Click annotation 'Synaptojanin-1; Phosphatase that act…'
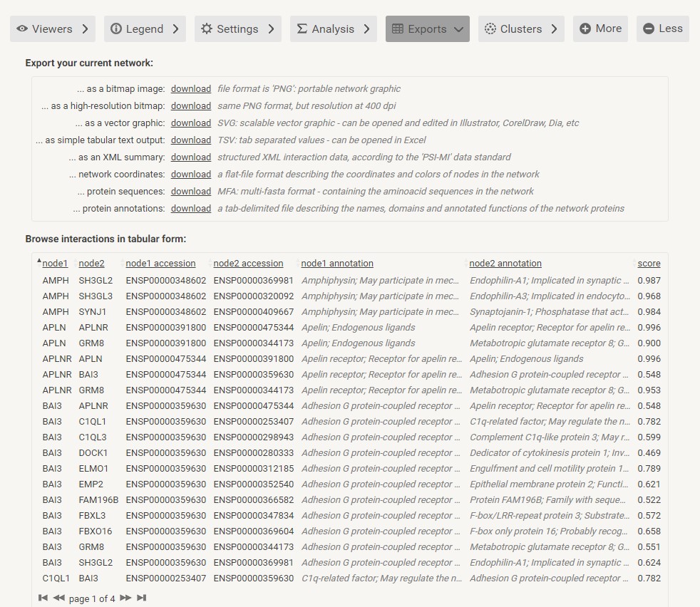The width and height of the screenshot is (700, 607). pyautogui.click(x=549, y=311)
